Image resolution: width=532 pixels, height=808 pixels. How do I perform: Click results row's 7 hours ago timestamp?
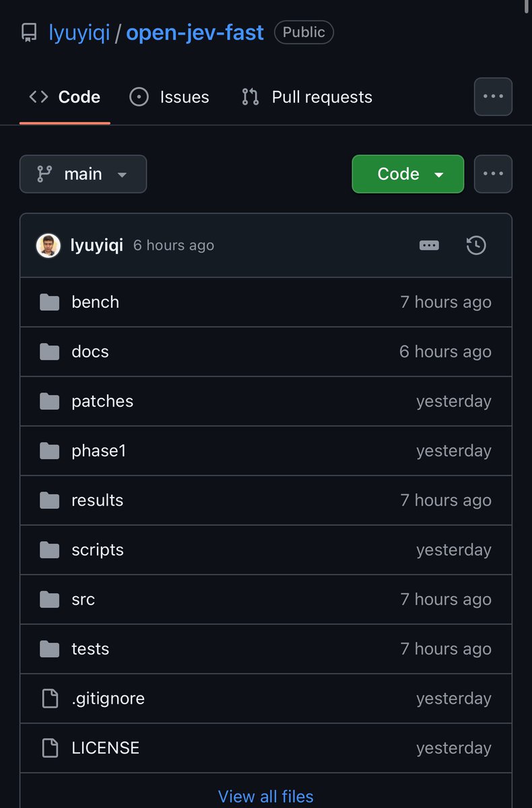[446, 500]
